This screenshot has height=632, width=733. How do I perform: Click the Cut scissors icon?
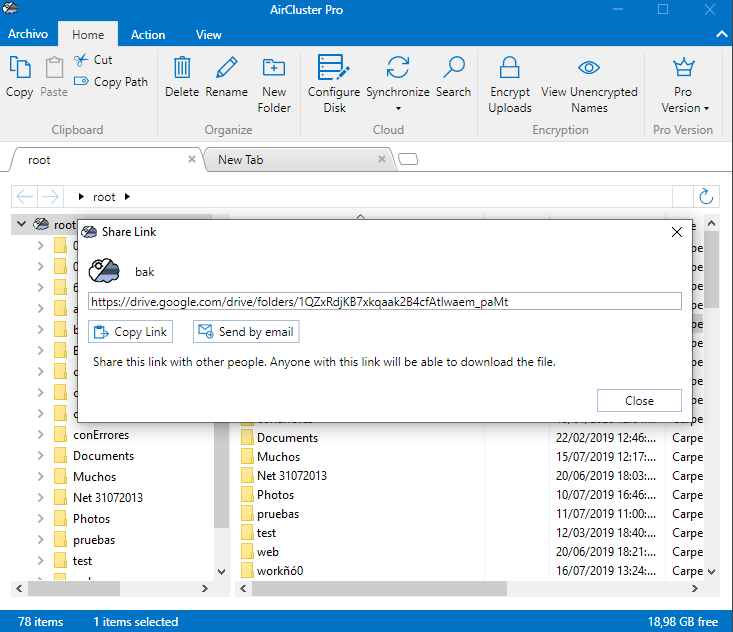point(80,60)
